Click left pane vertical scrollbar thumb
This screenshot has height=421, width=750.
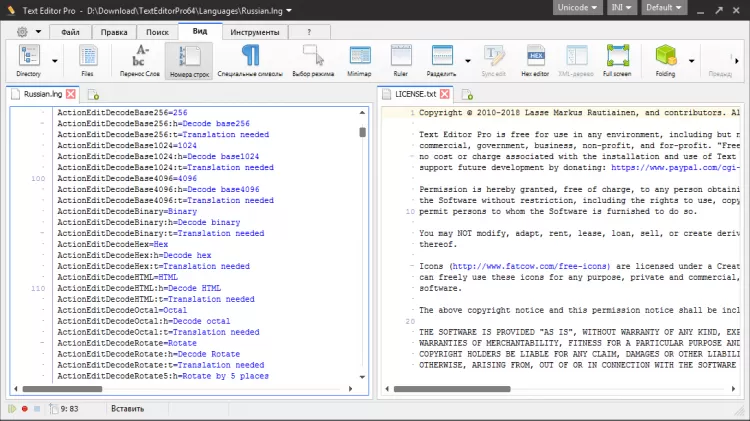[363, 132]
